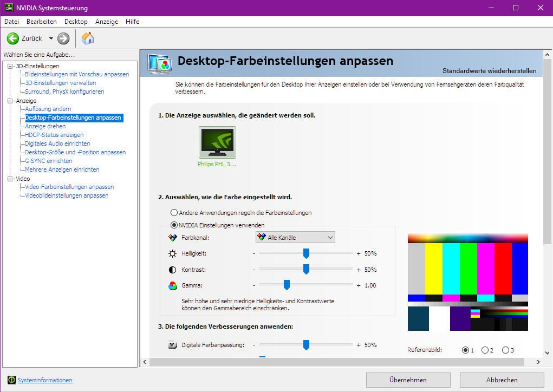Click the vertical scrollbar down arrow
The width and height of the screenshot is (553, 392).
[547, 352]
